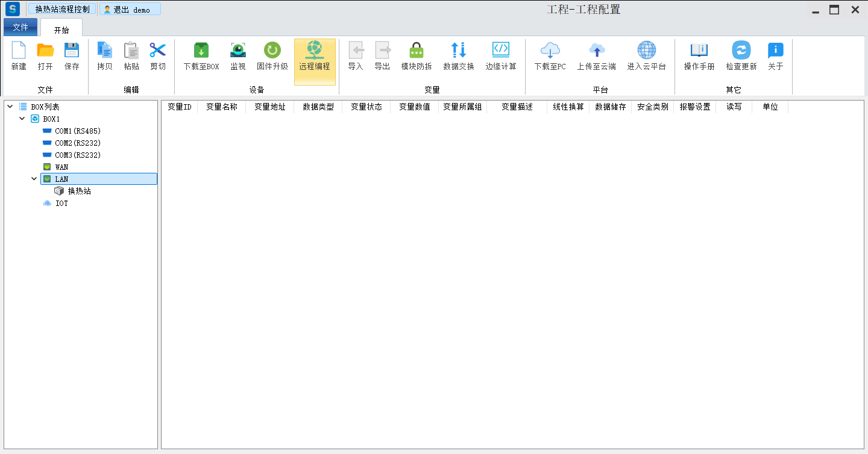
Task: Launch 边缘计算 edge computing editor
Action: (501, 51)
